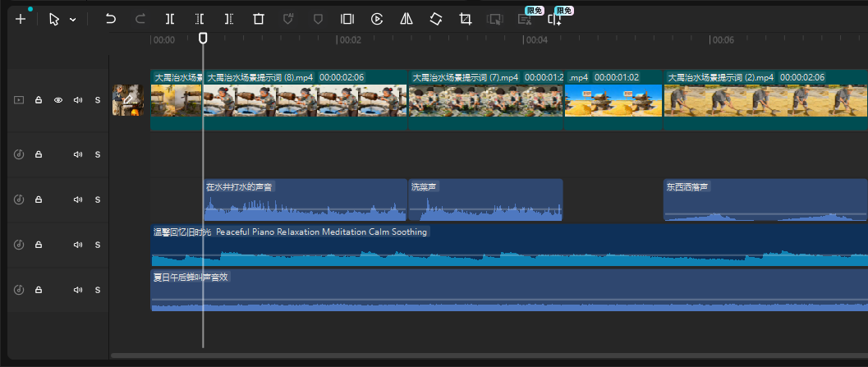Click the freeze frame icon

point(347,19)
